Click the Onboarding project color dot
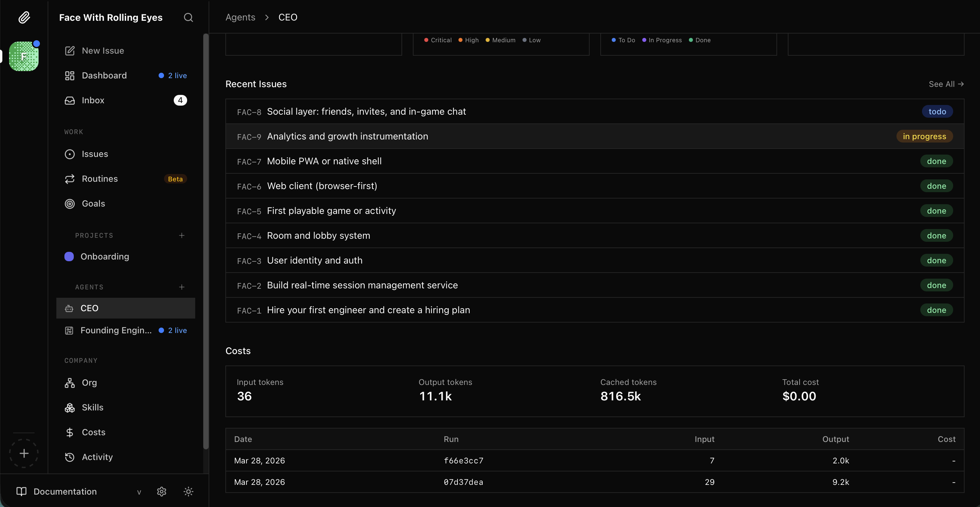Viewport: 980px width, 507px height. click(69, 257)
